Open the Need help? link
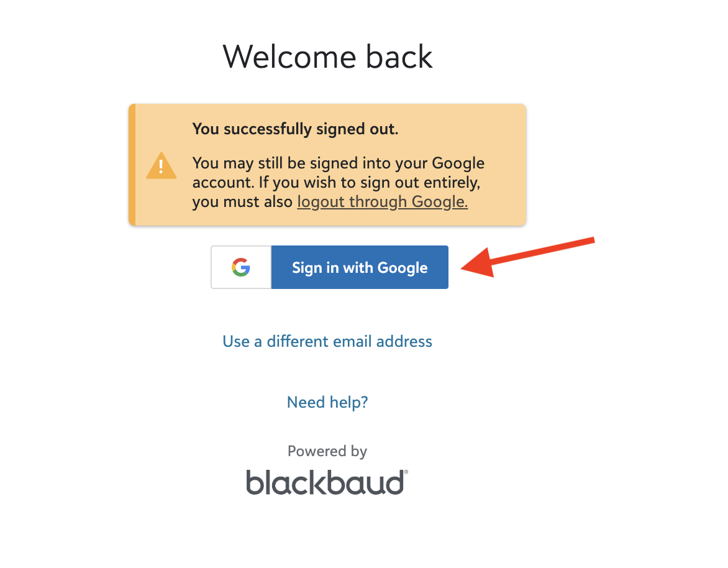 pyautogui.click(x=327, y=402)
